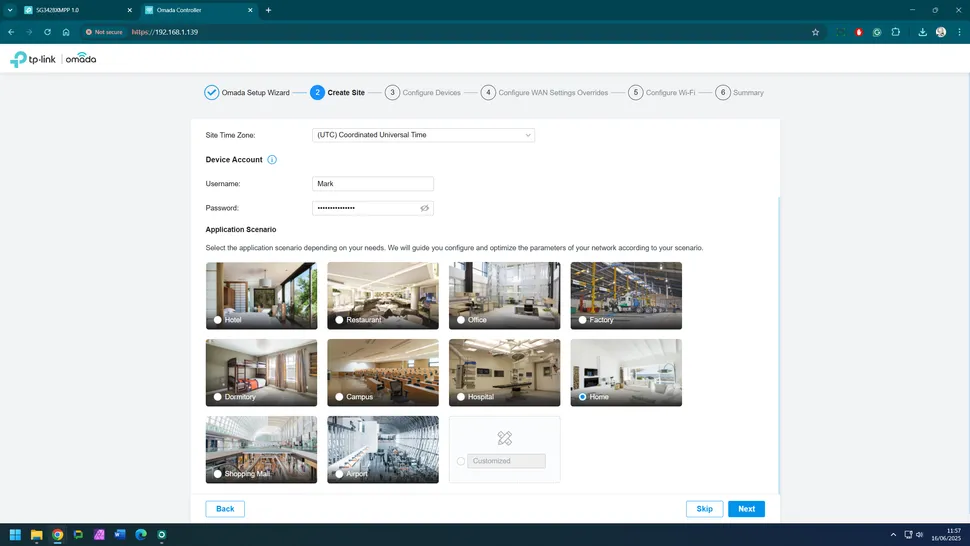This screenshot has height=546, width=970.
Task: Click the Next button
Action: click(746, 509)
